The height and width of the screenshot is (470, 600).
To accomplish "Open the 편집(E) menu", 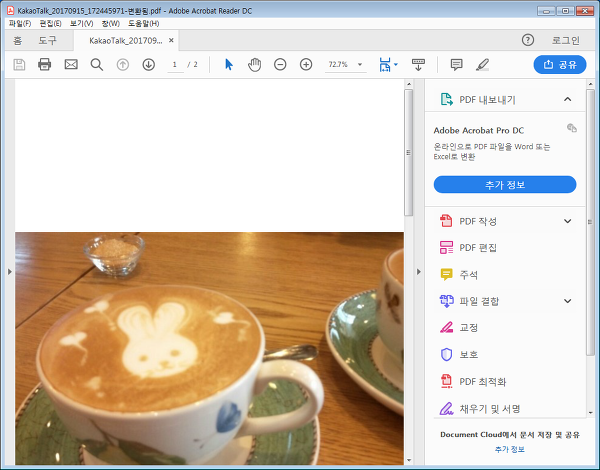I will 51,23.
